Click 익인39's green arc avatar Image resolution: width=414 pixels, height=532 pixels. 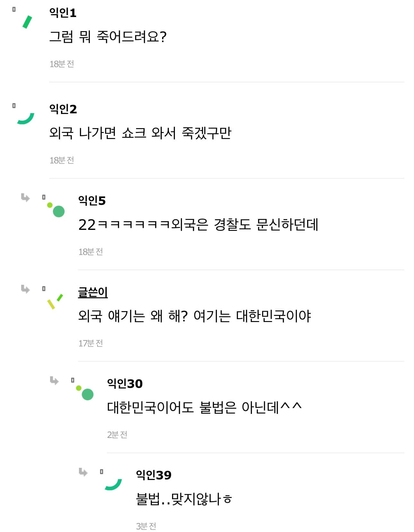click(x=113, y=484)
